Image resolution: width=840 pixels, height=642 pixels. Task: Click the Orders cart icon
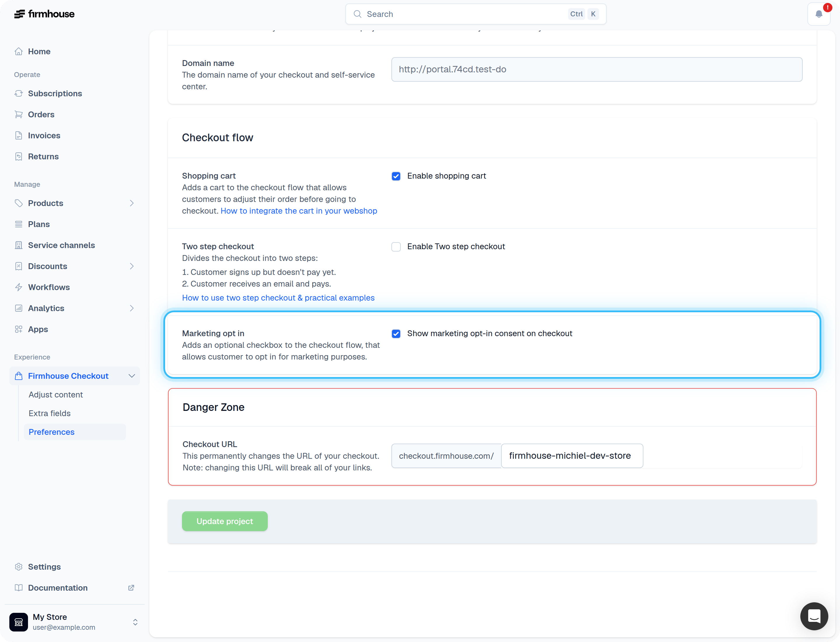(x=19, y=114)
